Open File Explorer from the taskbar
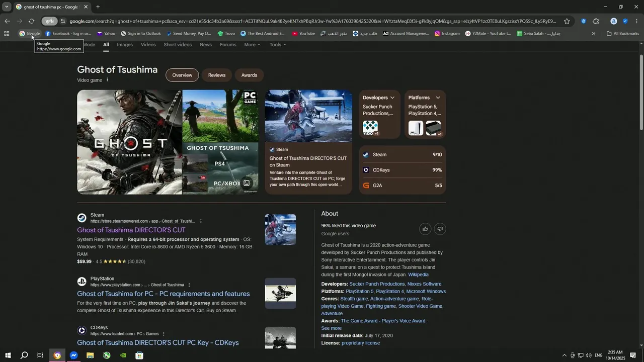This screenshot has width=644, height=362. point(90,355)
